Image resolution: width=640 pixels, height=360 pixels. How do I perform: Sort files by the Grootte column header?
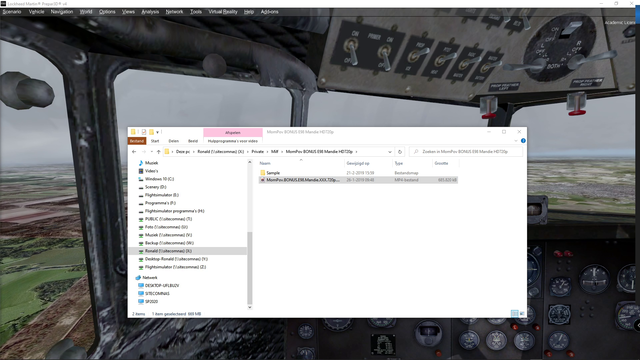click(x=441, y=163)
